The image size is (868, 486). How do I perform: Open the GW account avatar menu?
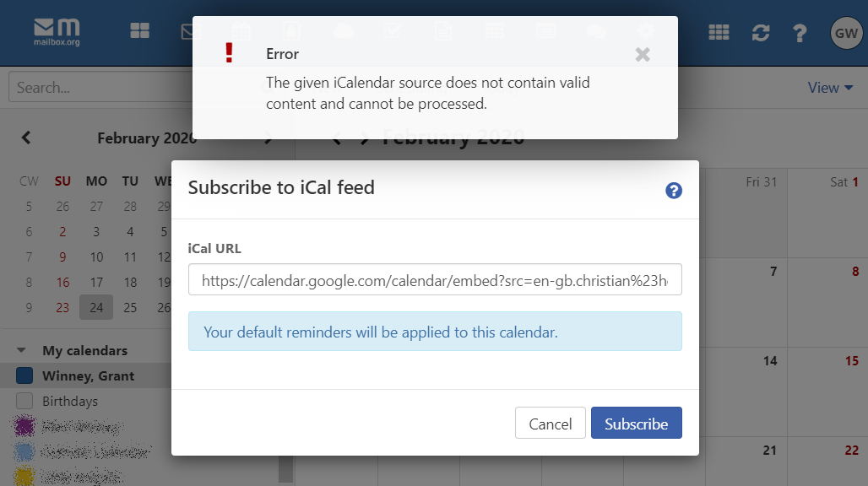845,33
